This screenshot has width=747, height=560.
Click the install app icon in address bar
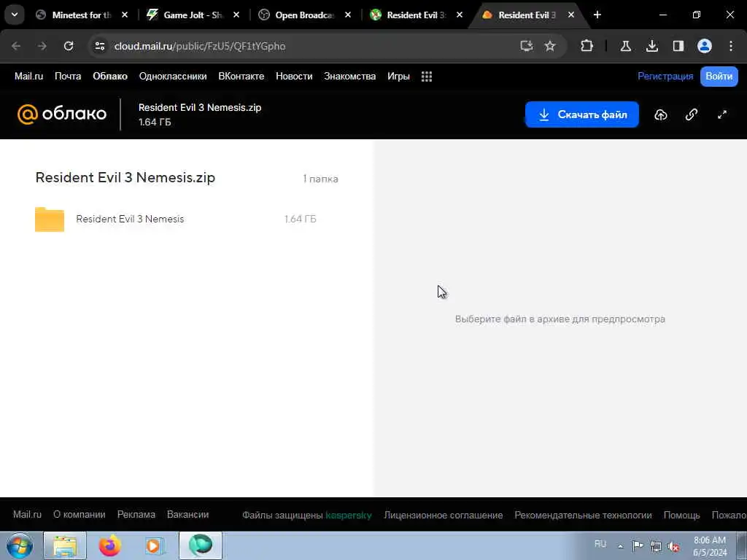tap(527, 46)
